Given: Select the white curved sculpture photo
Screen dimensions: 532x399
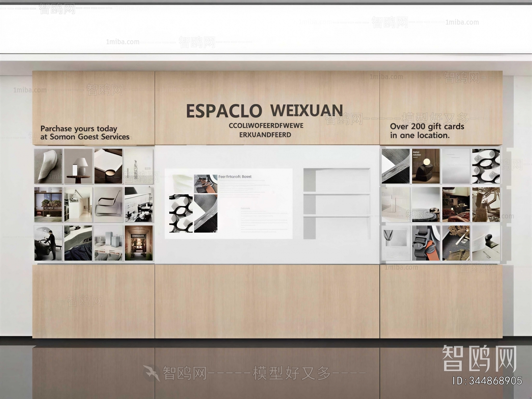Looking at the screenshot, I should point(48,166).
